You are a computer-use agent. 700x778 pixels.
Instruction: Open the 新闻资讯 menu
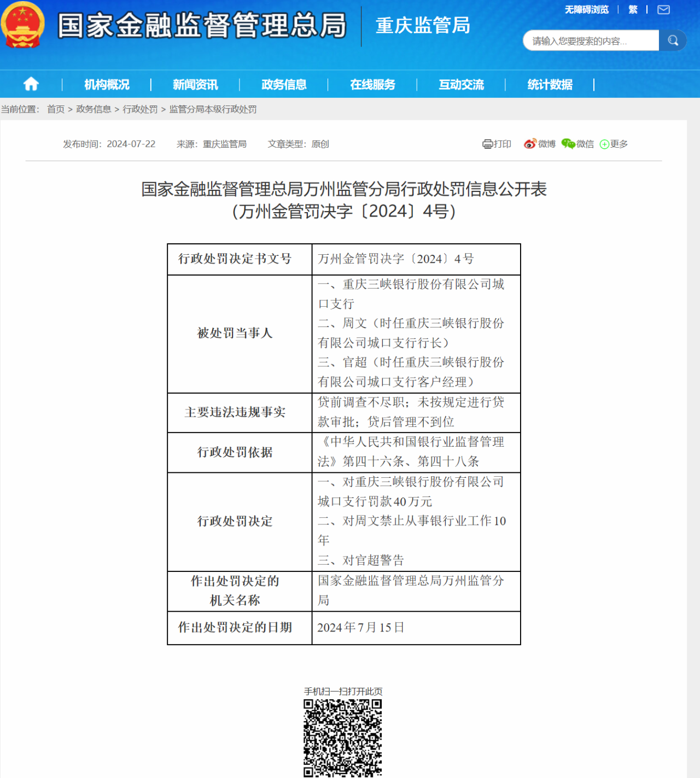[195, 84]
